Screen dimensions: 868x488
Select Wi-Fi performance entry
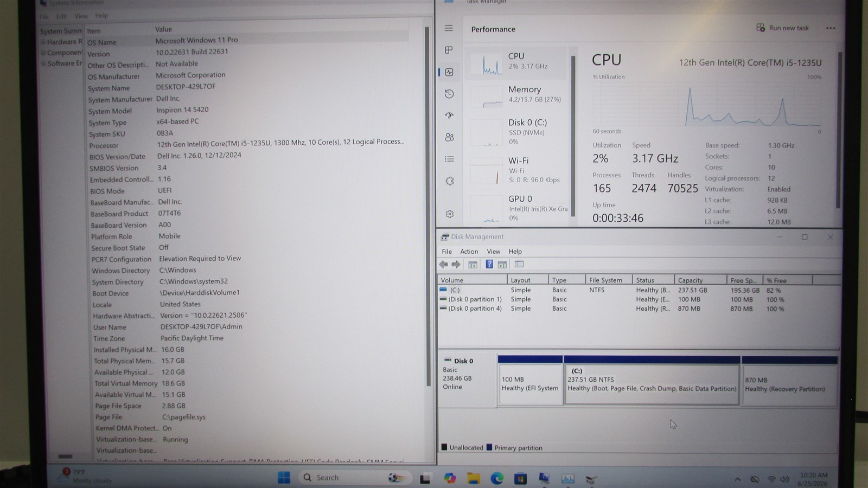518,170
